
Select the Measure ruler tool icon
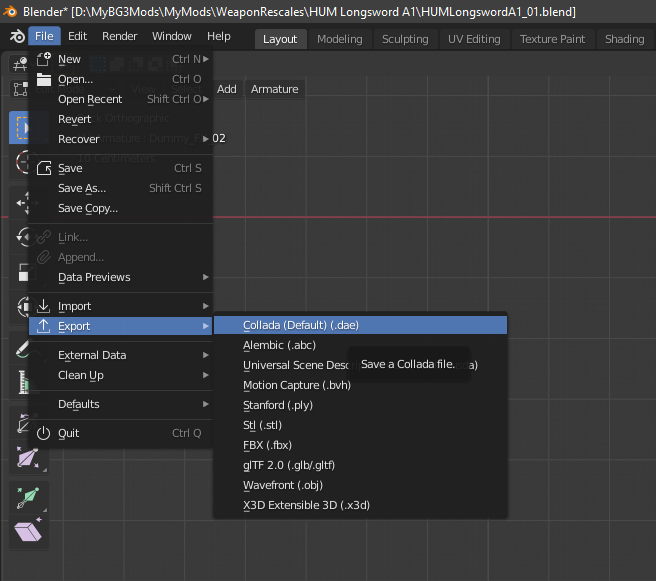point(23,382)
